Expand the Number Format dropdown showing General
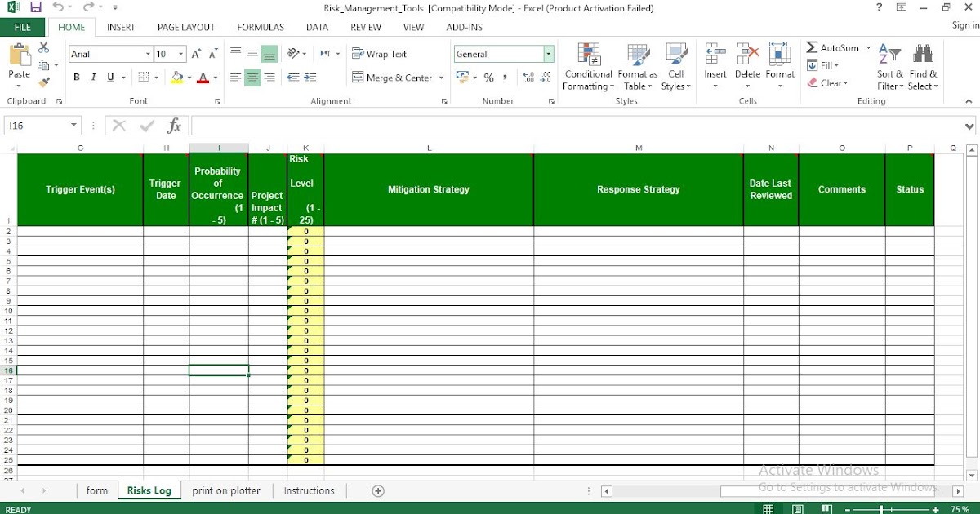The image size is (980, 514). pos(548,54)
